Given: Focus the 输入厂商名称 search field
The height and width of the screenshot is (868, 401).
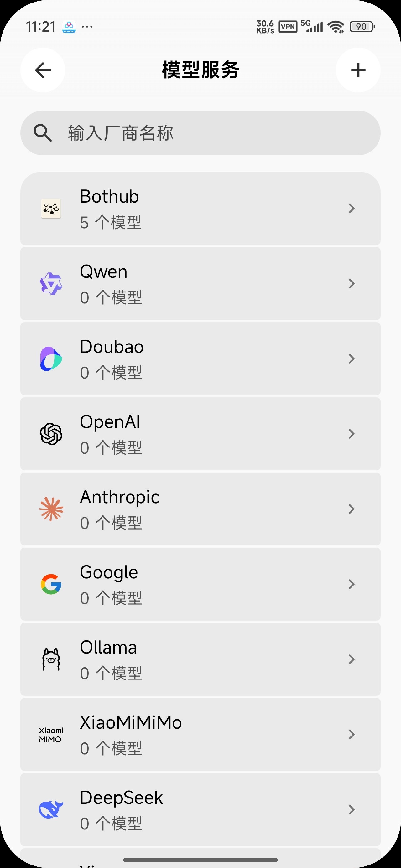Looking at the screenshot, I should [200, 133].
